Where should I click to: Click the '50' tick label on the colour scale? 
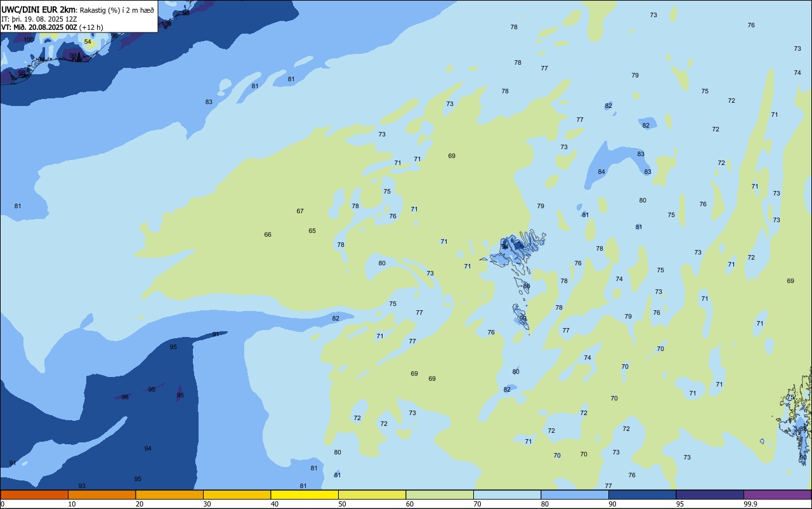342,504
